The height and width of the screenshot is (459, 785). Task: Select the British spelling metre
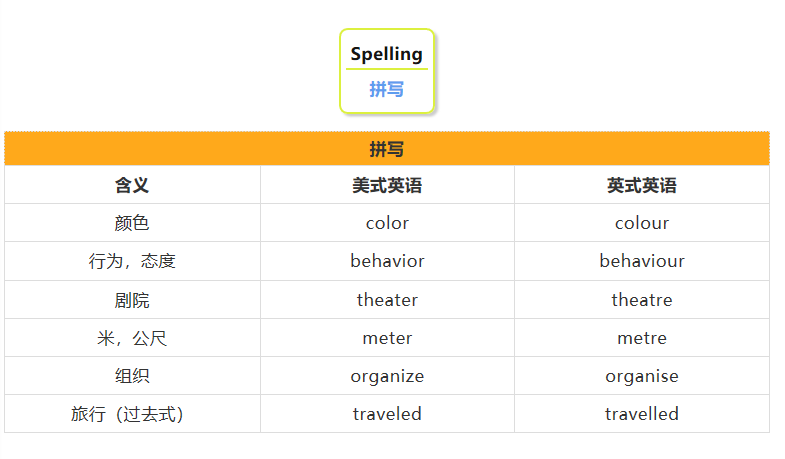pos(642,338)
